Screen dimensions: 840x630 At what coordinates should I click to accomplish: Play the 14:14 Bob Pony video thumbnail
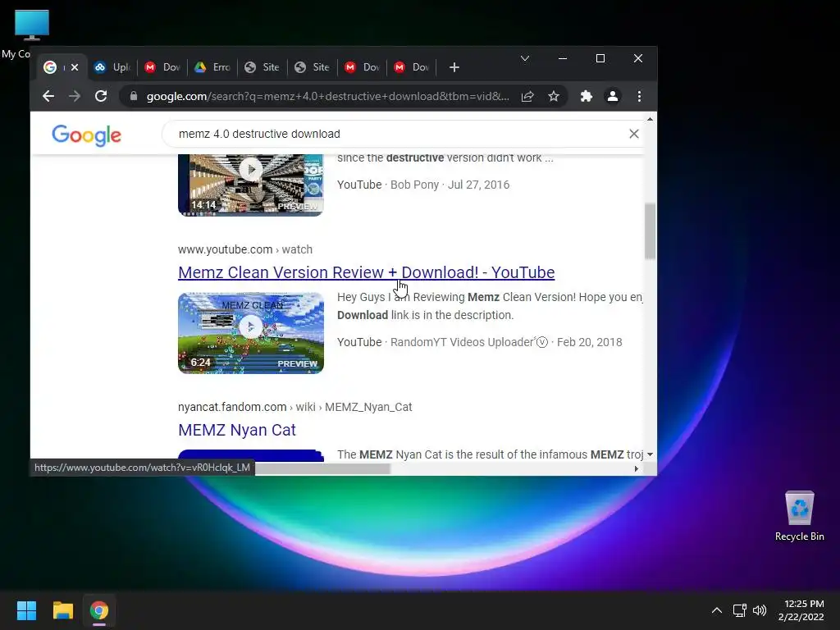251,185
